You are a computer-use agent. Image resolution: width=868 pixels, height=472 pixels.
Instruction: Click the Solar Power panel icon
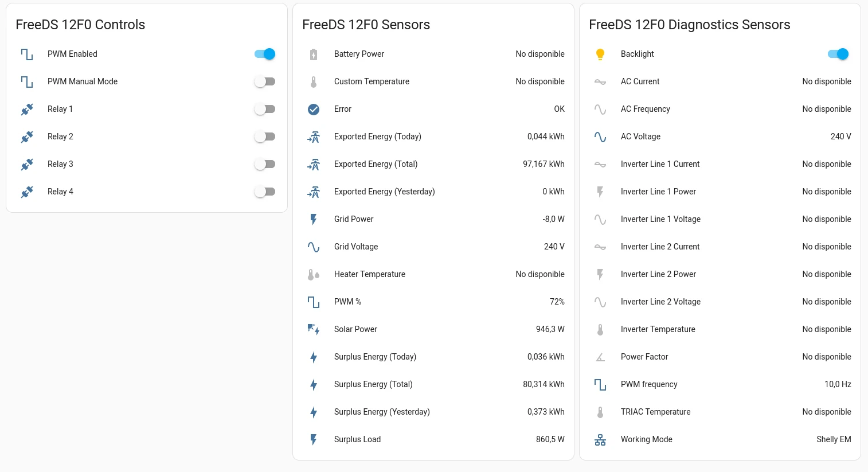pyautogui.click(x=314, y=329)
